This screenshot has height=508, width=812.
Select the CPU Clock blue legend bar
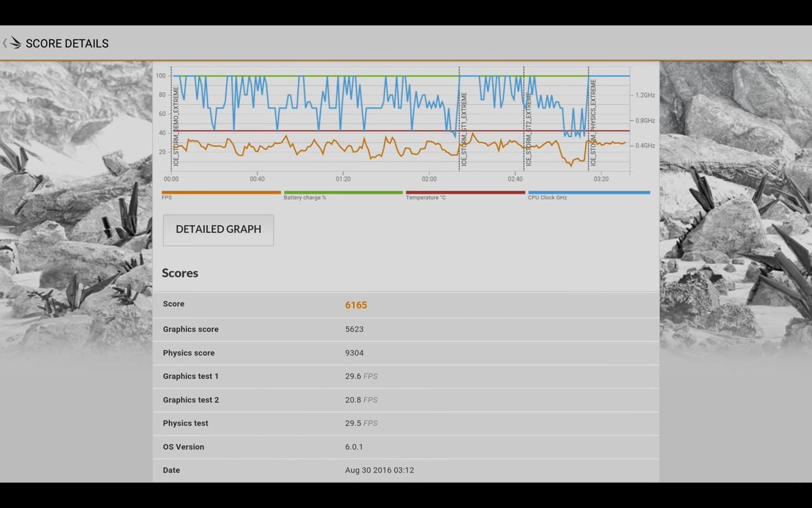tap(589, 192)
